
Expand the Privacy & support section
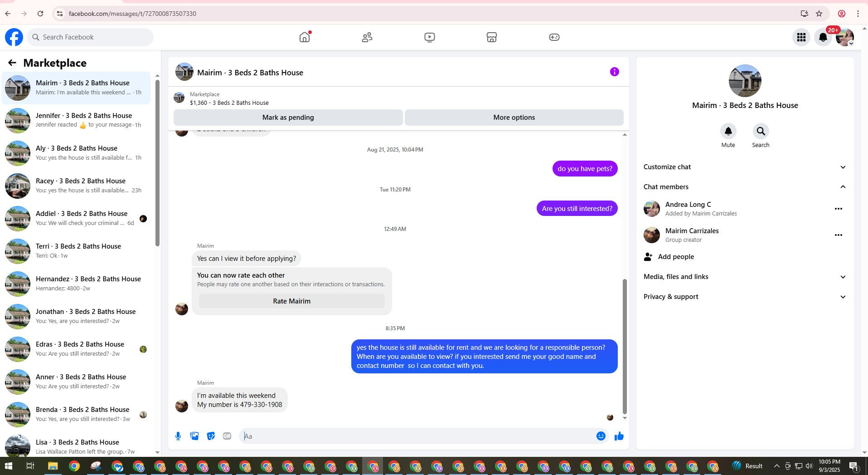[x=745, y=297]
